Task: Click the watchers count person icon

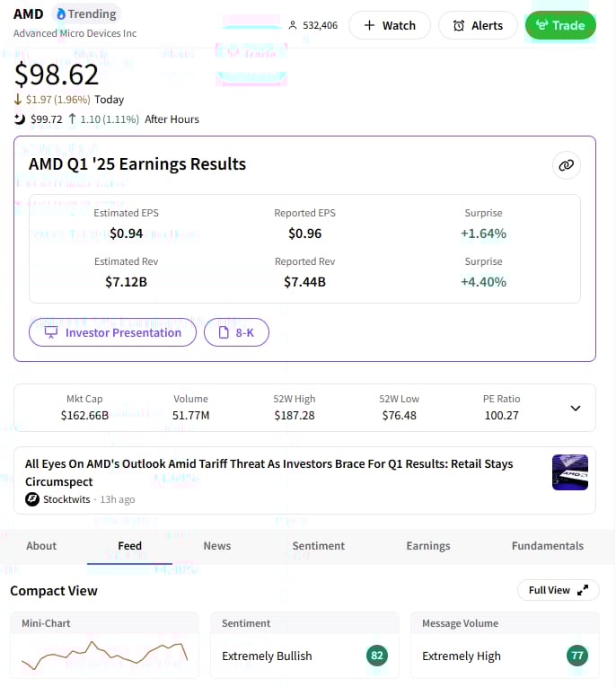Action: [293, 25]
